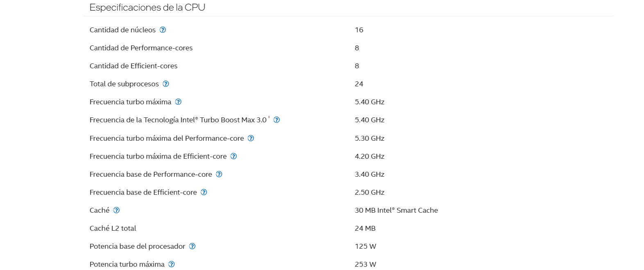
Task: Click help icon for Performance-core turbo máxima
Action: point(251,138)
